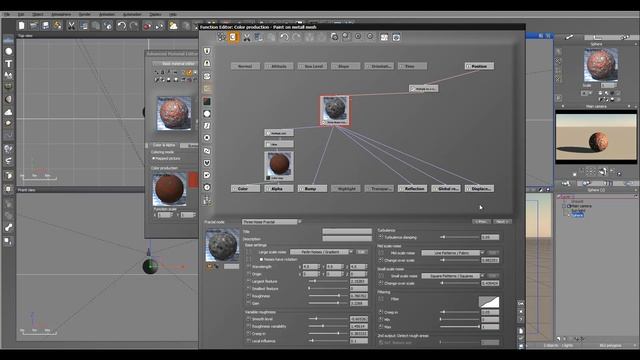Click the wavy-line node icon in Function Editor sidebar

(x=207, y=151)
